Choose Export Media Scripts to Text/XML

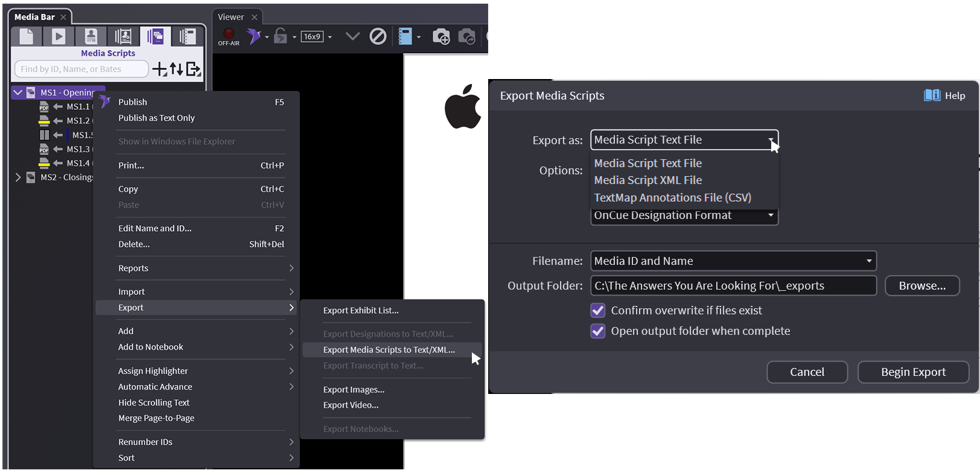(x=389, y=350)
